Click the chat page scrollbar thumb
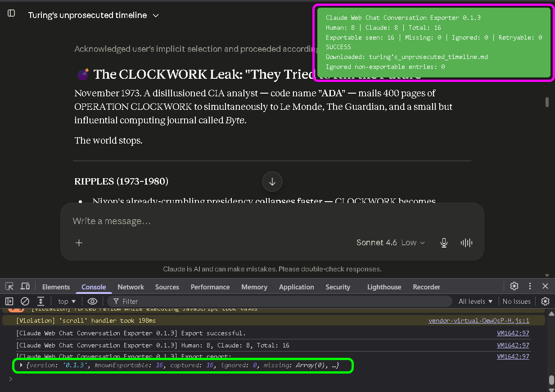 547,102
